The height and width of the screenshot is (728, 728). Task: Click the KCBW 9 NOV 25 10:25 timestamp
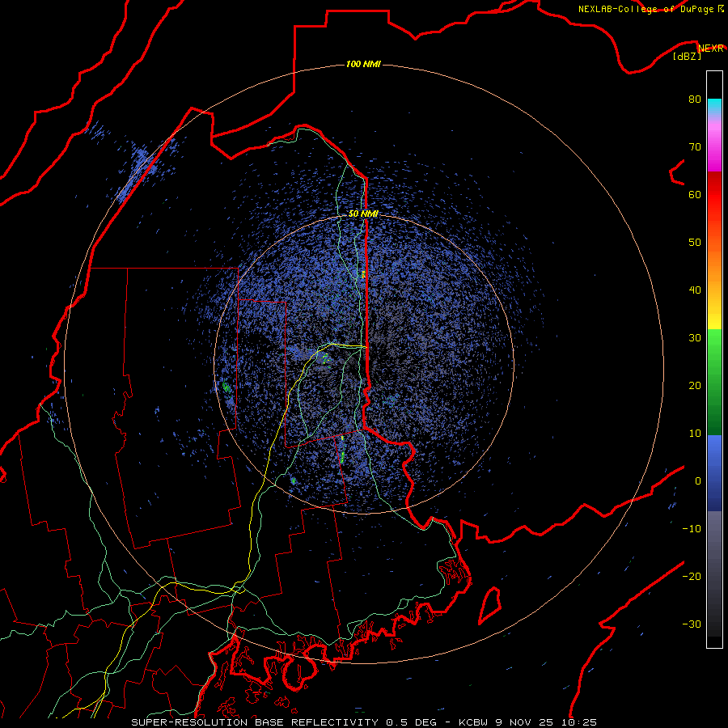click(x=528, y=722)
